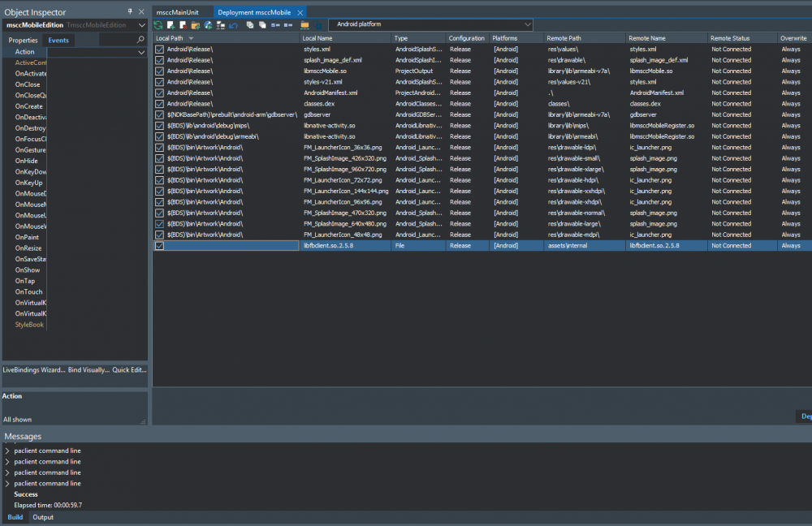
Task: Uncheck the gdbserver row checkbox
Action: click(x=159, y=114)
